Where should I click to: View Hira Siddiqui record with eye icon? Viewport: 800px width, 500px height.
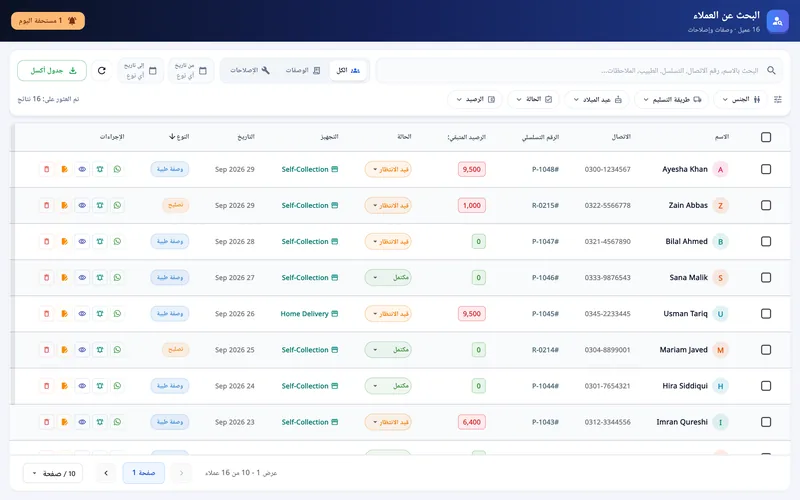(x=82, y=386)
